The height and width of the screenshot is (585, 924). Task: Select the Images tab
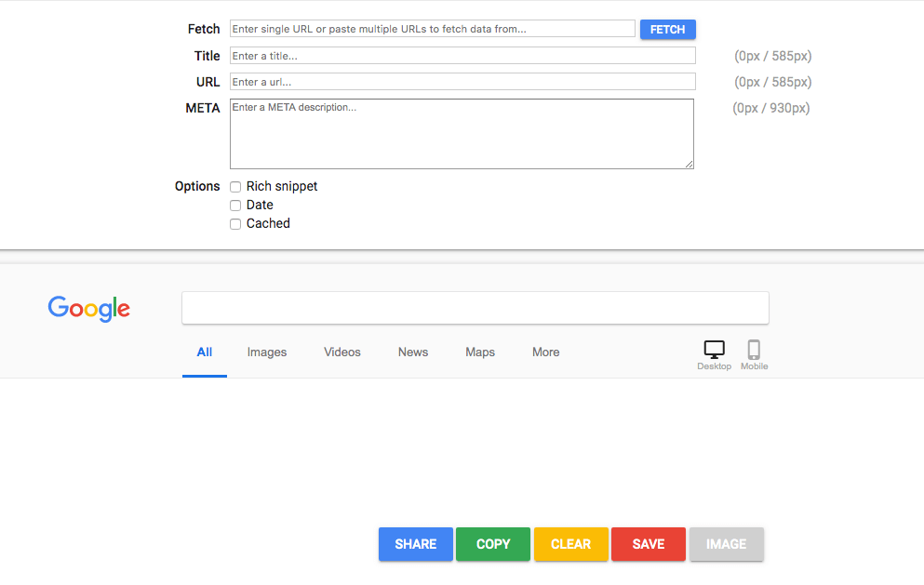tap(266, 352)
